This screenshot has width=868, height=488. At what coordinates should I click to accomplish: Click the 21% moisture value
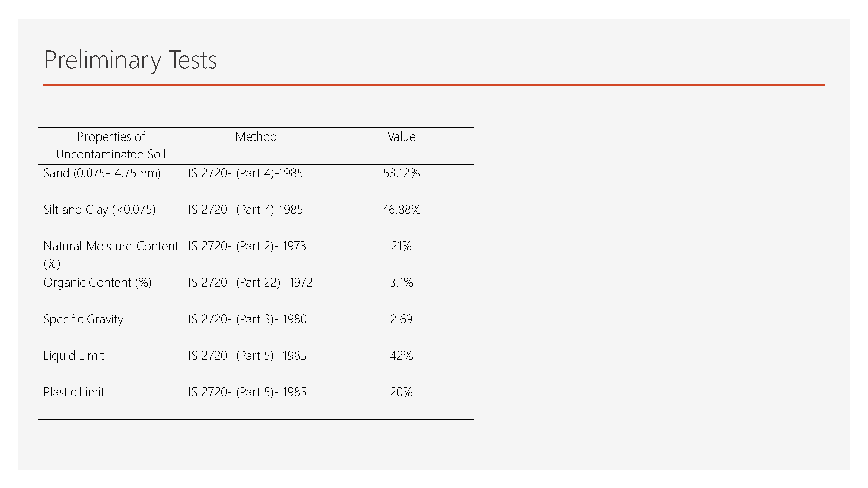(x=401, y=246)
